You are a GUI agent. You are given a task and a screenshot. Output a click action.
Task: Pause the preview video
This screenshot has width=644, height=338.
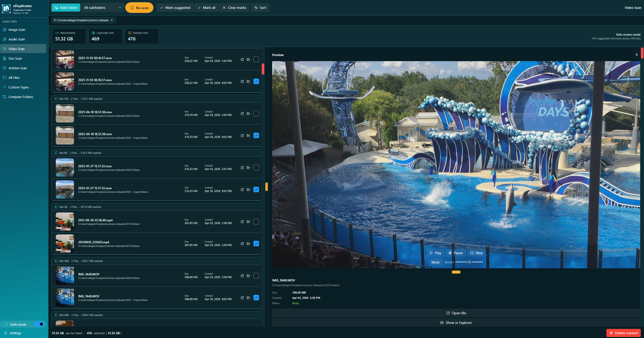(456, 253)
